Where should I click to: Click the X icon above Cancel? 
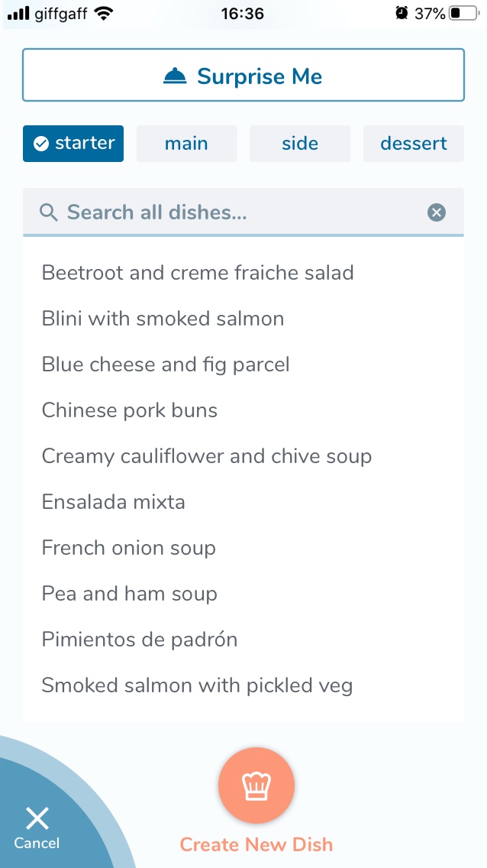(36, 818)
